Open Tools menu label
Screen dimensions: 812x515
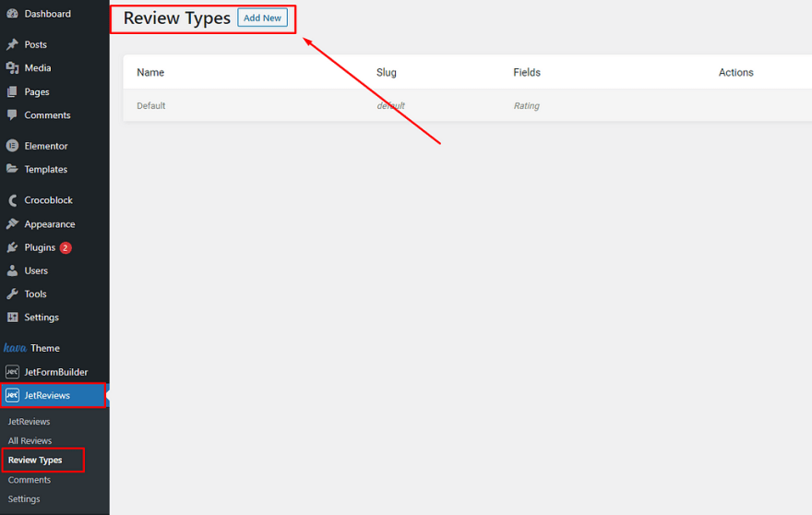coord(36,293)
